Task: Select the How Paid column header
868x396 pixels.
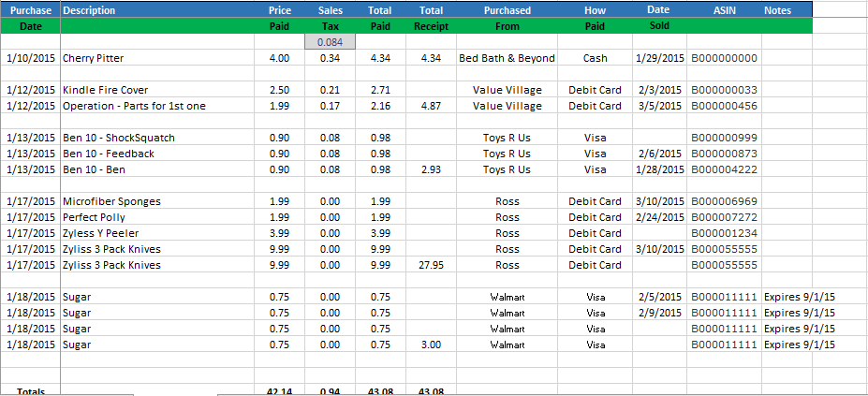Action: point(596,18)
